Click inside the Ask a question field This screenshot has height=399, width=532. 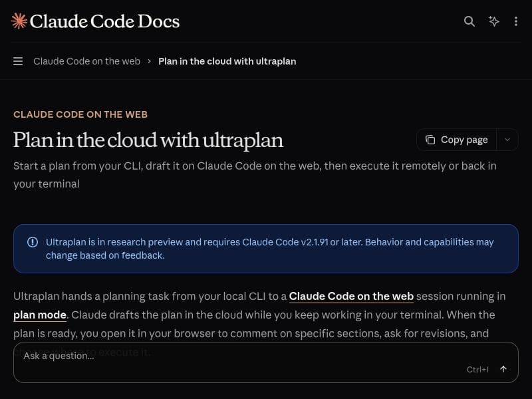133,356
